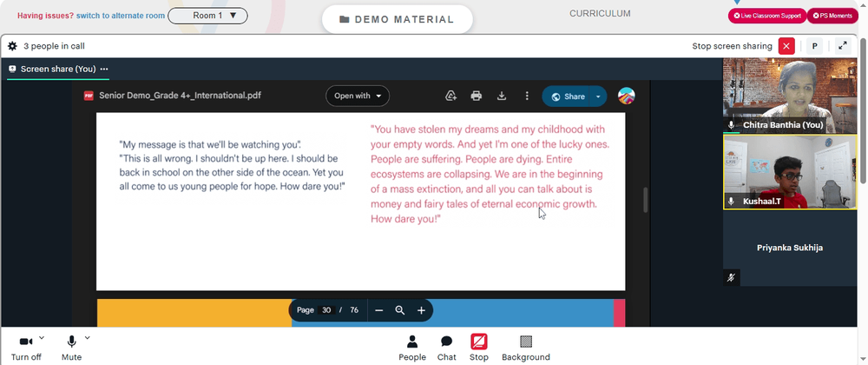Open the Curriculum tab
Viewport: 868px width, 365px height.
click(600, 14)
